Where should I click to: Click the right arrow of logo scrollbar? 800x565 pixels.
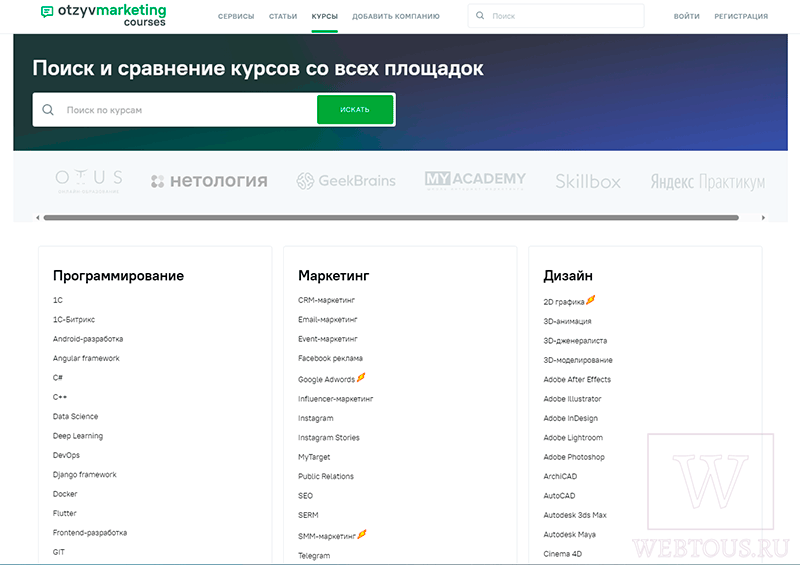pyautogui.click(x=763, y=217)
